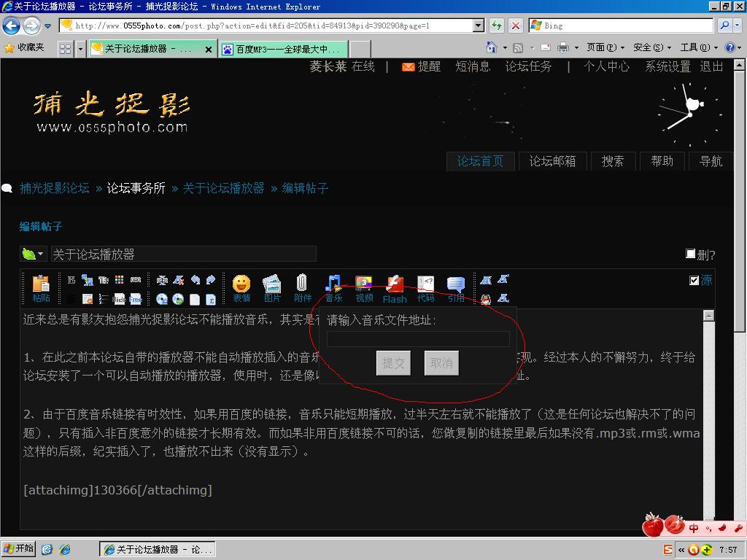Image resolution: width=747 pixels, height=560 pixels.
Task: Click the 视频 insert video icon
Action: coord(364,287)
